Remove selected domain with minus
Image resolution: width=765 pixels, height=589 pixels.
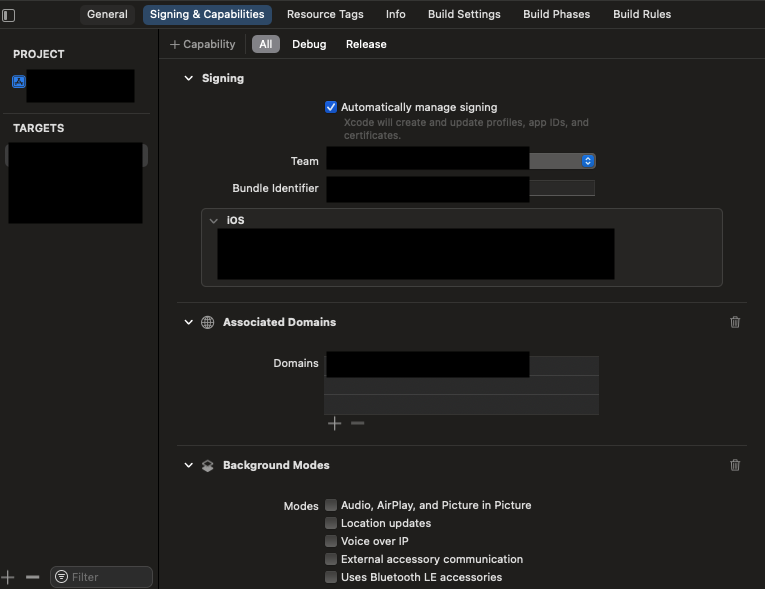click(x=358, y=423)
